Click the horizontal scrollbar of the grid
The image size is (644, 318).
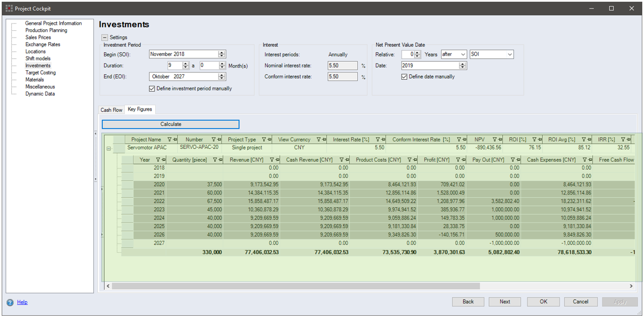[x=295, y=286]
